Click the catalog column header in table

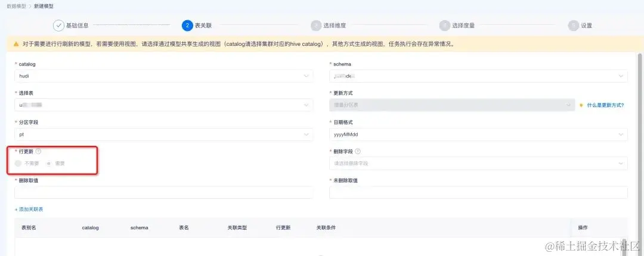91,227
